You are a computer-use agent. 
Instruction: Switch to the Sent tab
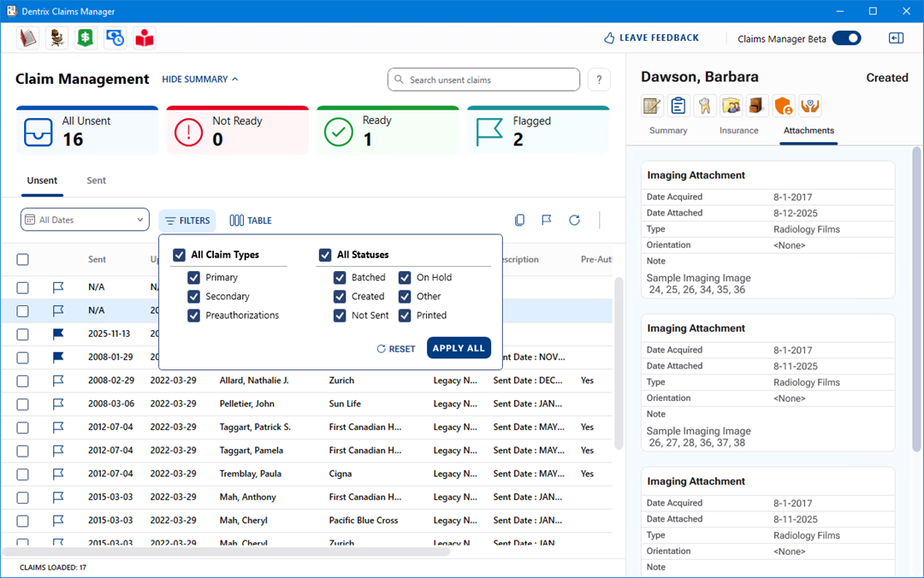[97, 181]
